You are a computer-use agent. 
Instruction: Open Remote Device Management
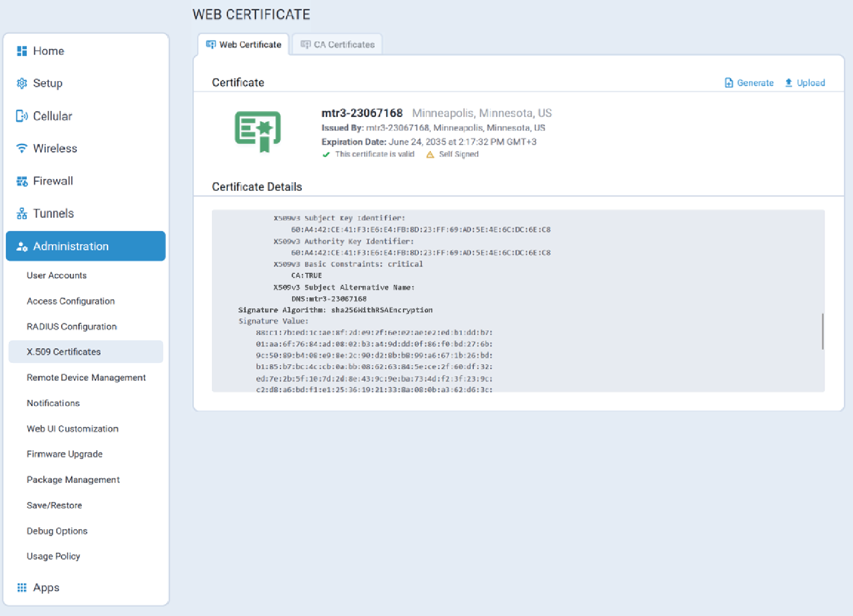86,378
